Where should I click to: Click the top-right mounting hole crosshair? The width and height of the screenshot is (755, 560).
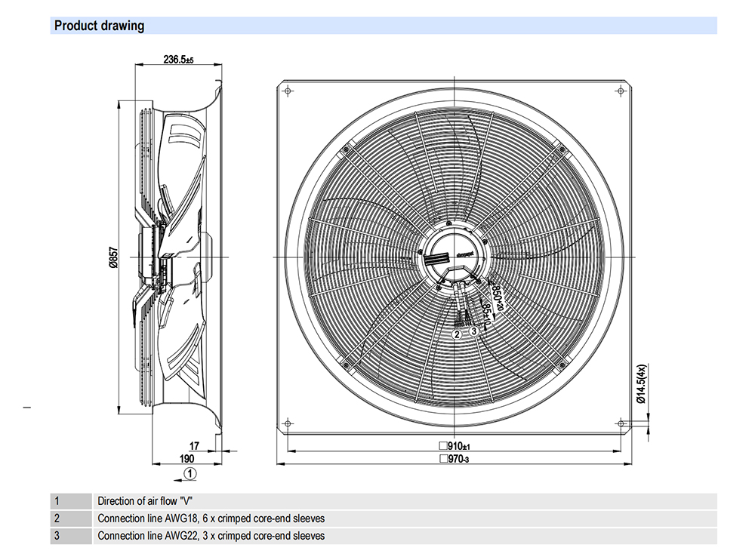(x=621, y=91)
